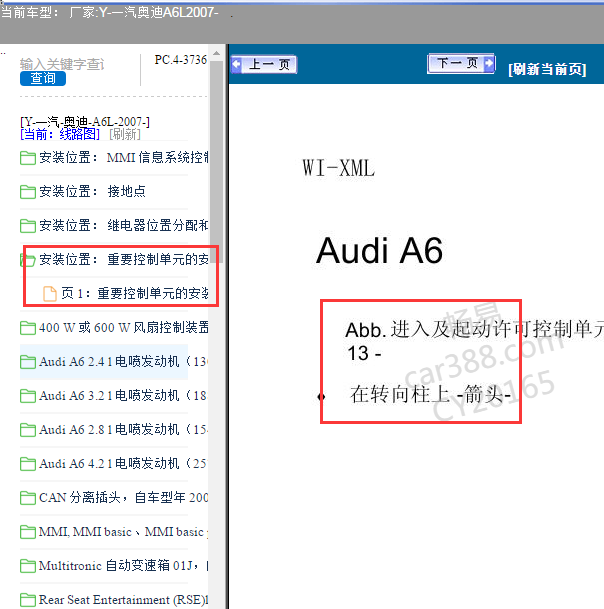The height and width of the screenshot is (609, 604).
Task: Click the [当前：线路图] link
Action: [60, 134]
